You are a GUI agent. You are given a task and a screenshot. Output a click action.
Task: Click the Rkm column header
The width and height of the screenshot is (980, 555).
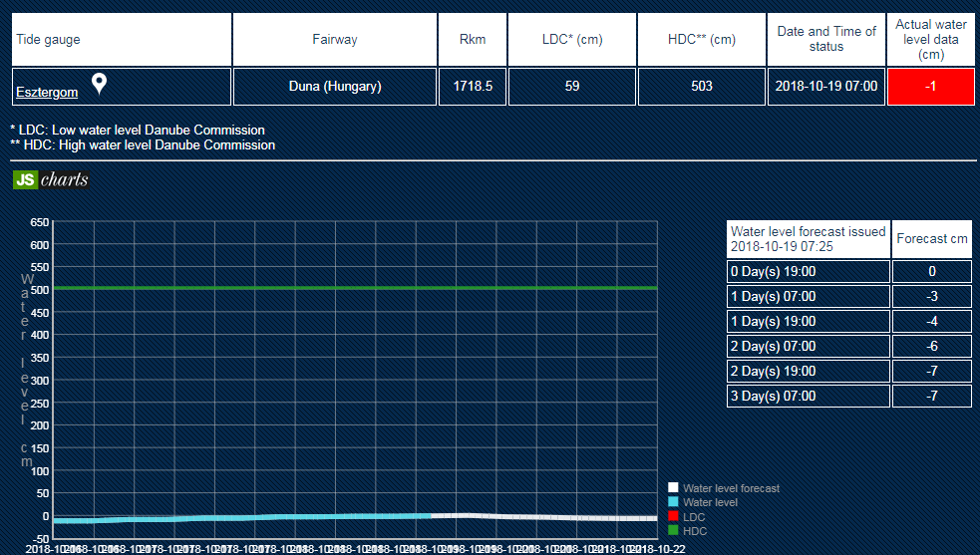473,40
